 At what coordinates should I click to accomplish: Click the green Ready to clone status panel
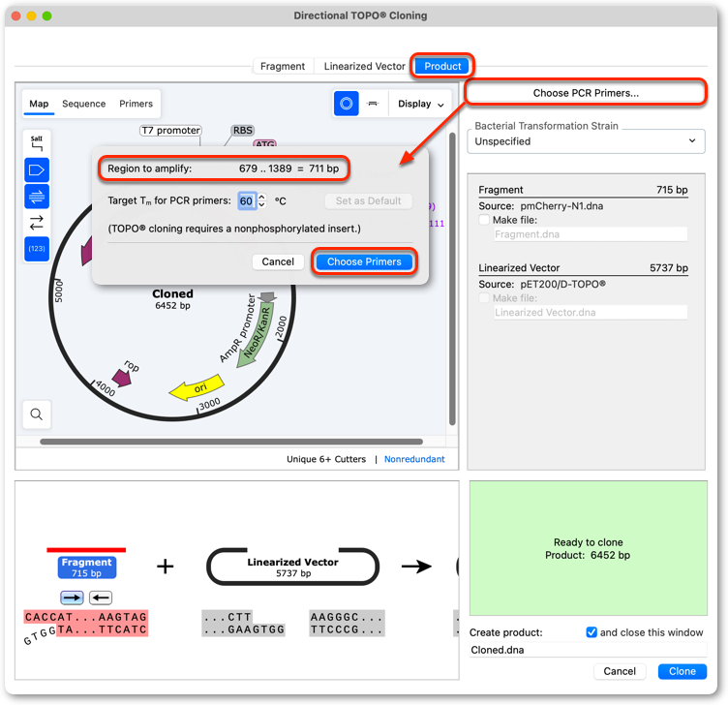click(588, 548)
